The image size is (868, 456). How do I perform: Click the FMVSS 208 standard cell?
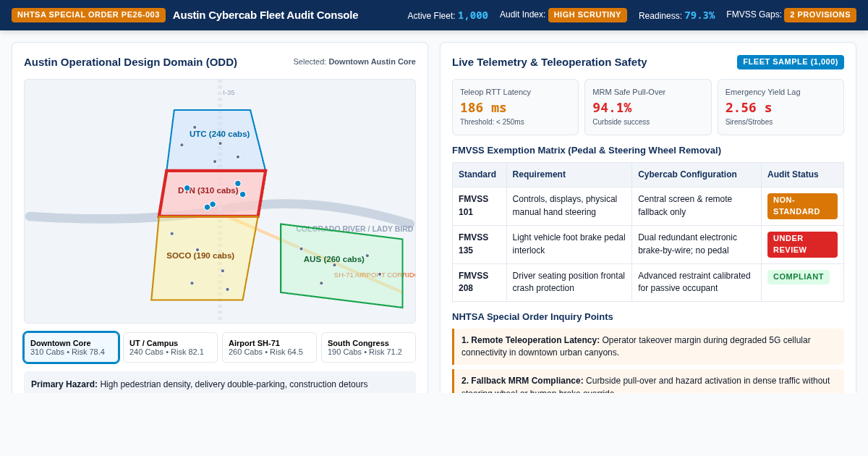[x=480, y=282]
